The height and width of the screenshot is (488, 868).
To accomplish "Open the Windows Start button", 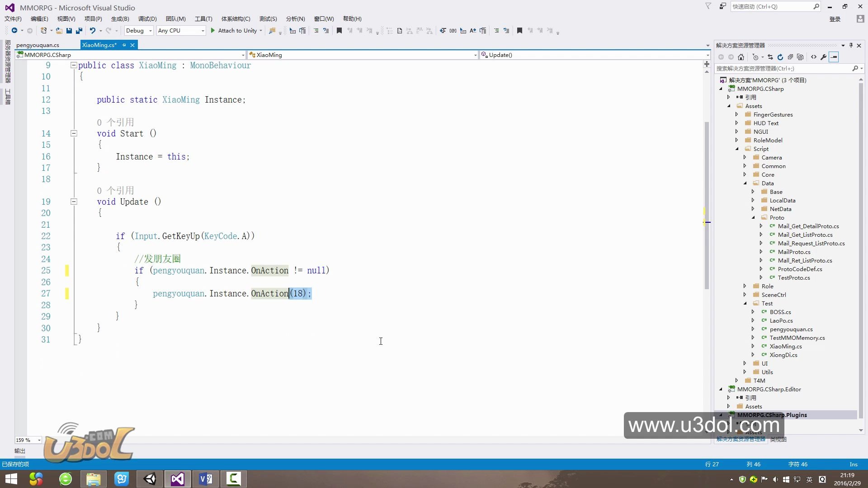I will [x=11, y=479].
